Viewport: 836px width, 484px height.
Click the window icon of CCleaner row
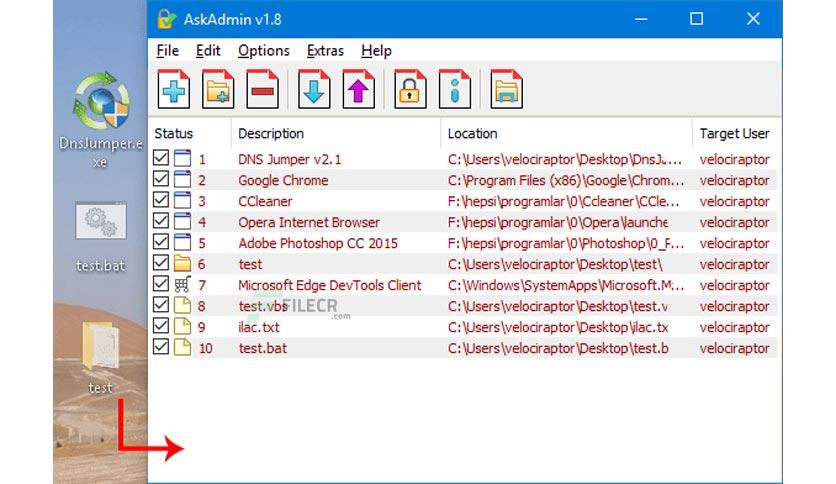click(x=182, y=201)
